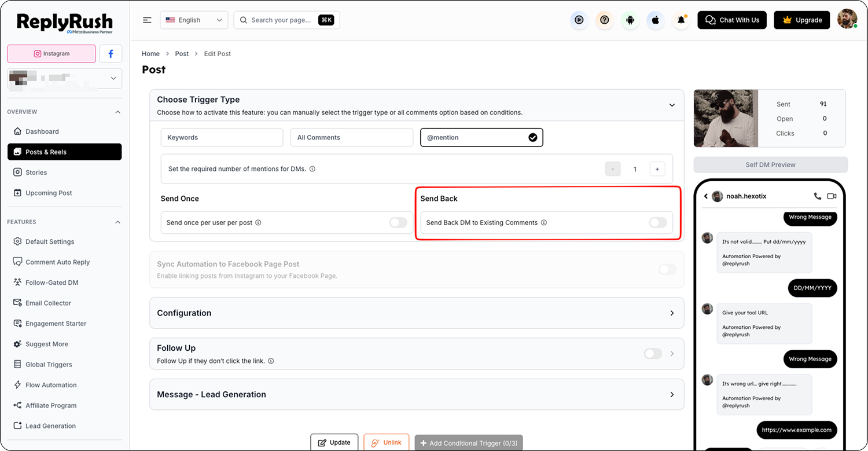
Task: Open Upcoming Post page
Action: pyautogui.click(x=65, y=193)
